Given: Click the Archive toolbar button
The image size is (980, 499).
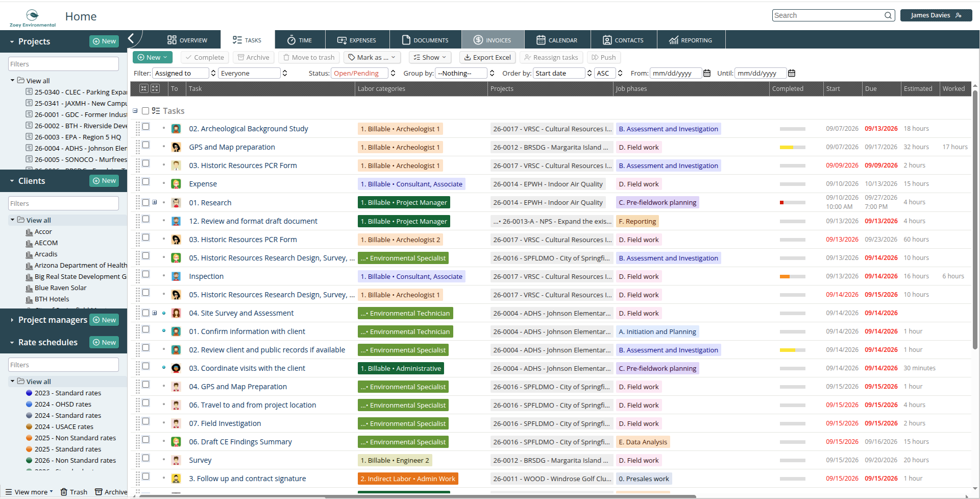Looking at the screenshot, I should tap(254, 57).
